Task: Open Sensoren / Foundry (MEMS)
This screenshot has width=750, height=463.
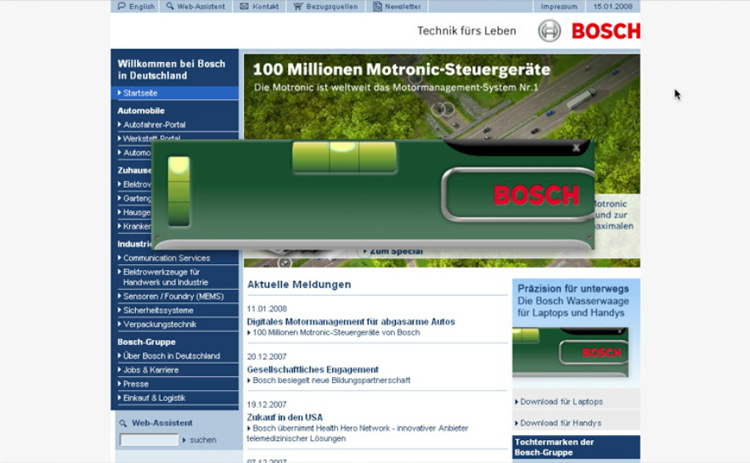Action: [x=175, y=296]
